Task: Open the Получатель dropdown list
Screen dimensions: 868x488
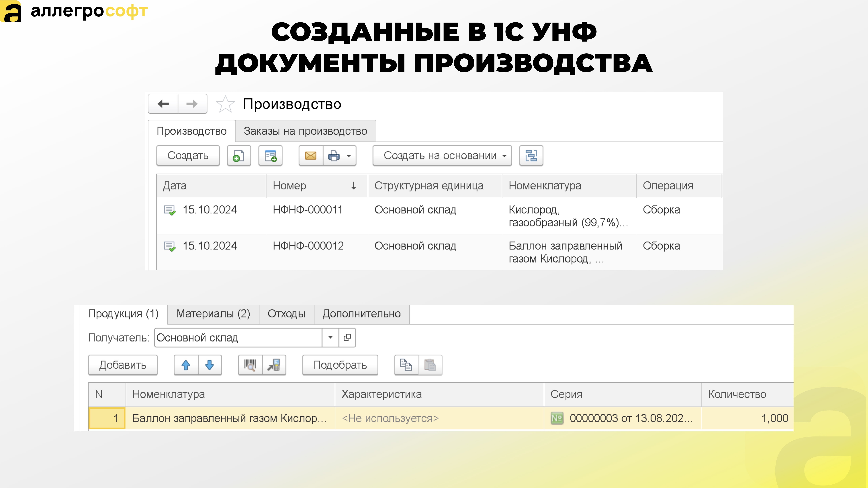Action: tap(330, 338)
